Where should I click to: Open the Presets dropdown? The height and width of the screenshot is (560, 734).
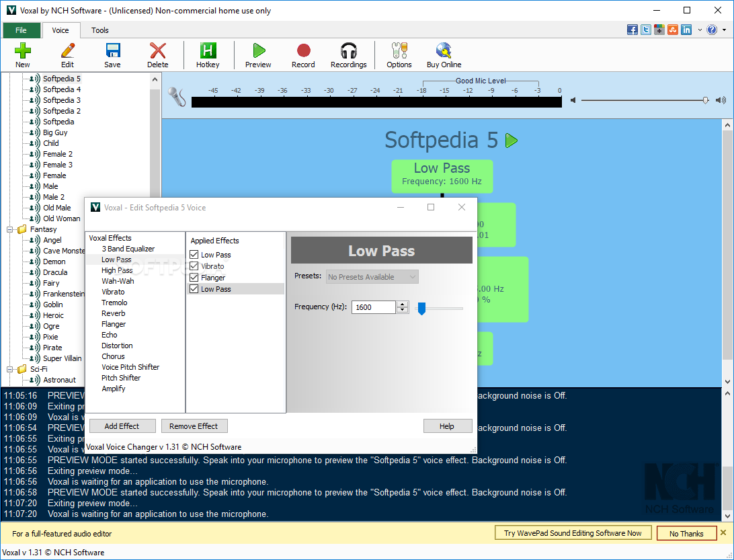tap(372, 277)
